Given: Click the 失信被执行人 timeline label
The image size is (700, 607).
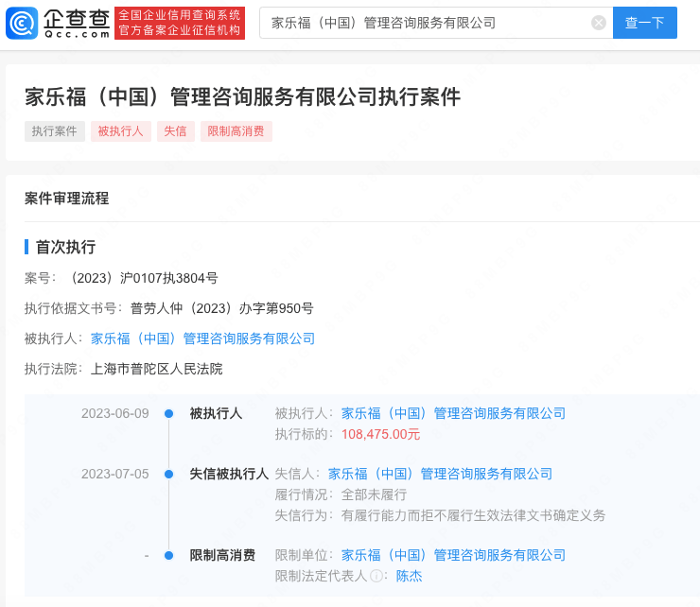Looking at the screenshot, I should (x=229, y=474).
